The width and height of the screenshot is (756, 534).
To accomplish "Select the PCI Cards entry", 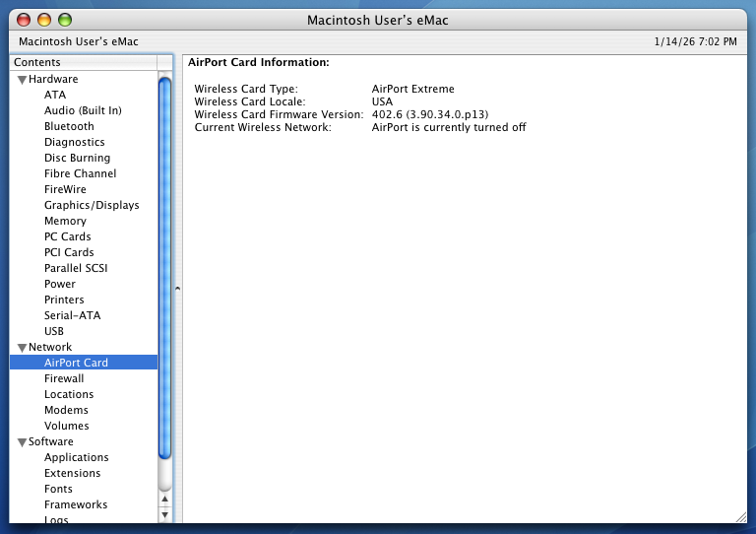I will pos(69,252).
